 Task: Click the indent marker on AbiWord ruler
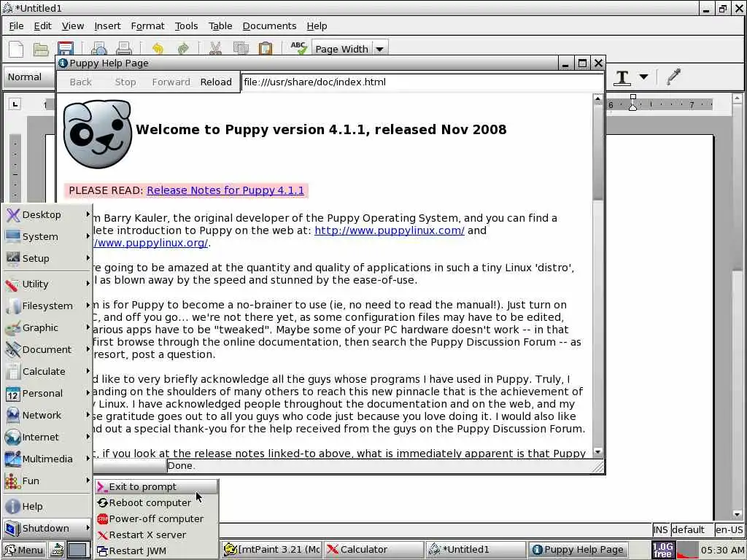point(632,103)
